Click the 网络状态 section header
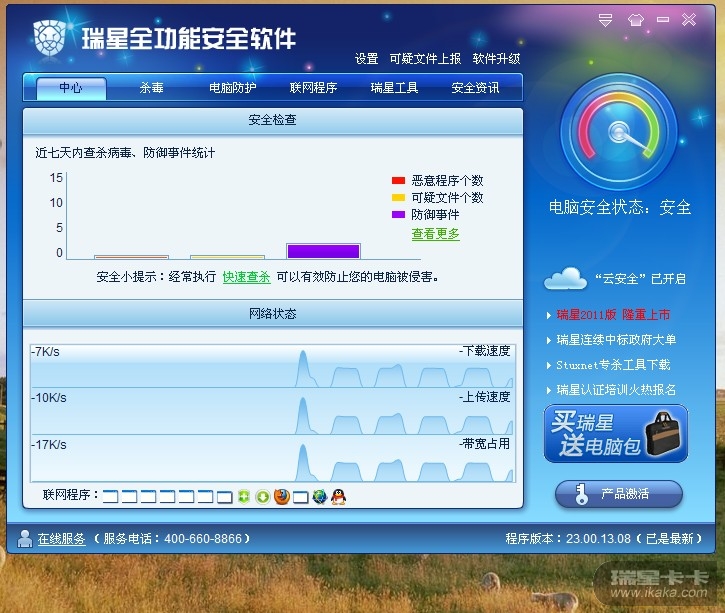This screenshot has height=613, width=725. pyautogui.click(x=273, y=314)
